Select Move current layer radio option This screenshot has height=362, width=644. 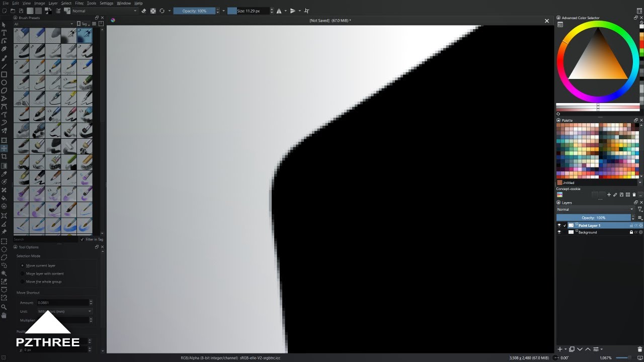38,265
